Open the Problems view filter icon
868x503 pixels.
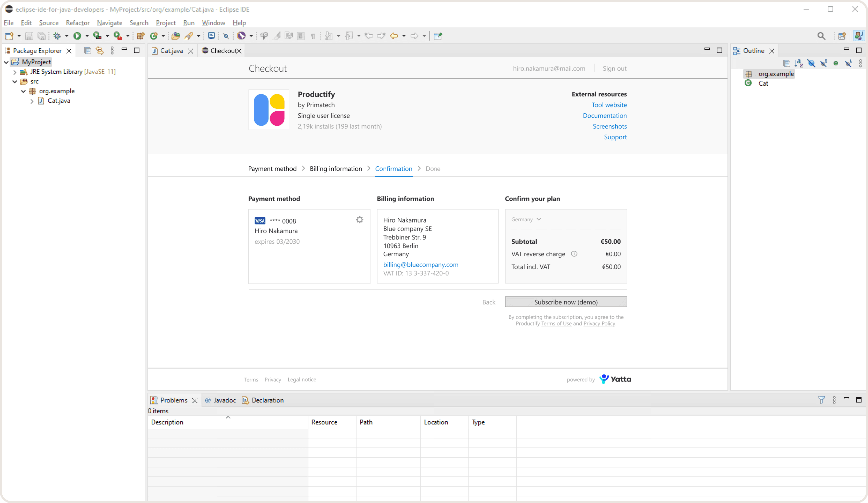coord(821,400)
